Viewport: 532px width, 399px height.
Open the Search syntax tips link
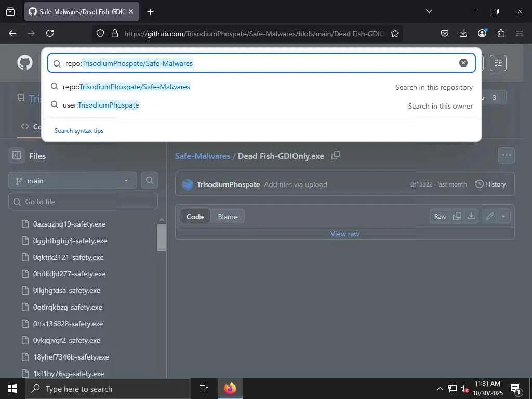click(79, 130)
